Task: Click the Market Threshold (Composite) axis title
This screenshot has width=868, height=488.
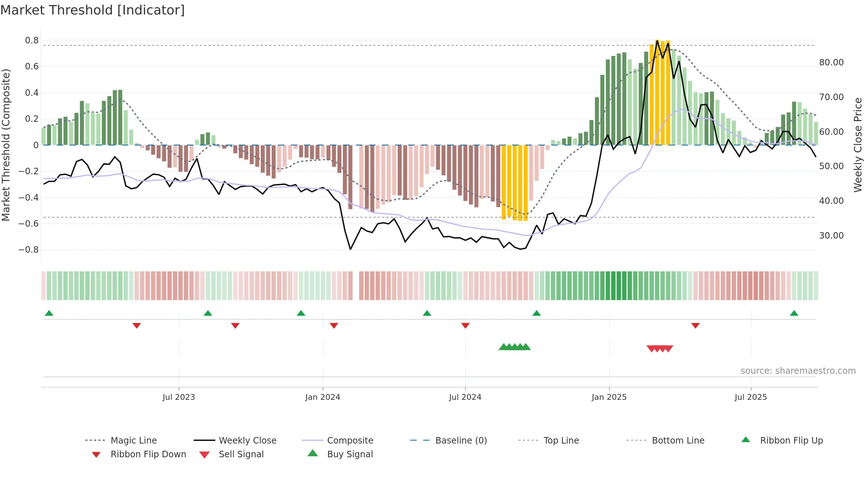Action: [x=6, y=145]
